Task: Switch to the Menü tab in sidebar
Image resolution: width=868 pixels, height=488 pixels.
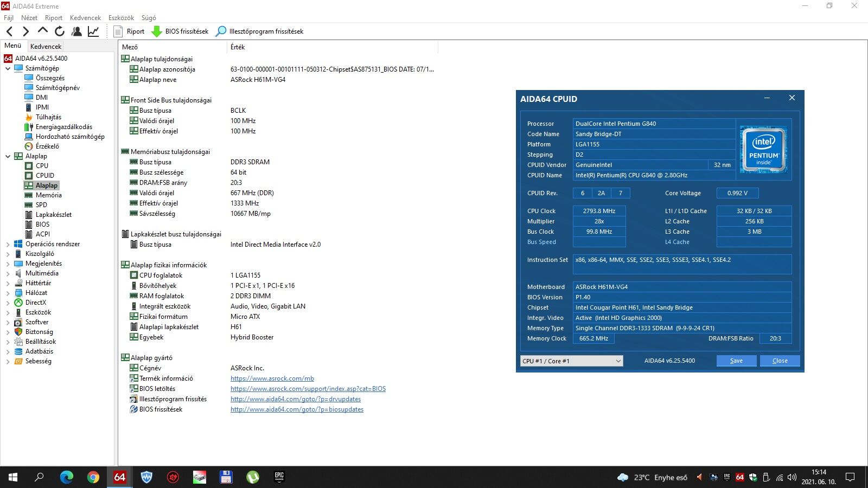Action: click(13, 46)
